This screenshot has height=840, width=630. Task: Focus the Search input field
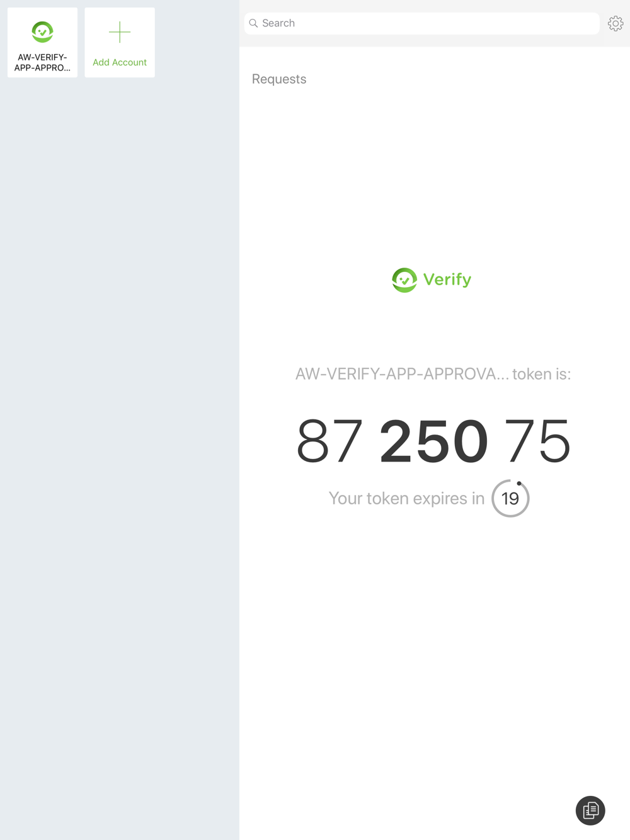[421, 23]
